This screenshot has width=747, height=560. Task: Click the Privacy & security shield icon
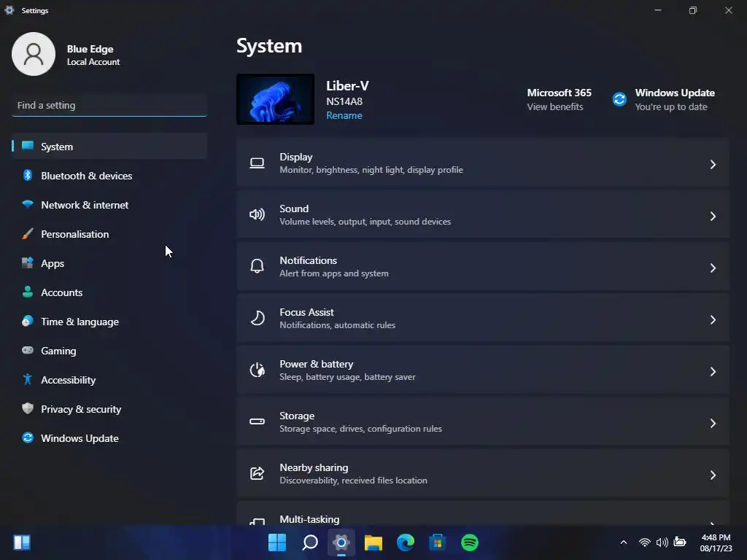28,408
